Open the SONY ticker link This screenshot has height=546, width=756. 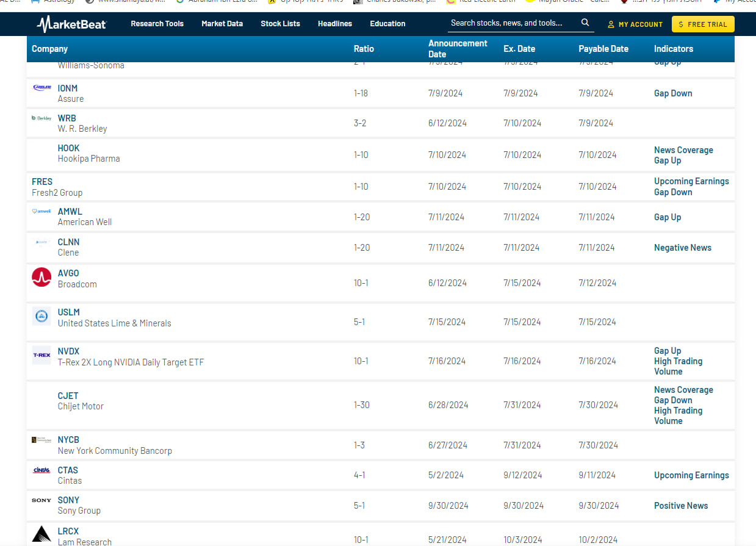(69, 500)
